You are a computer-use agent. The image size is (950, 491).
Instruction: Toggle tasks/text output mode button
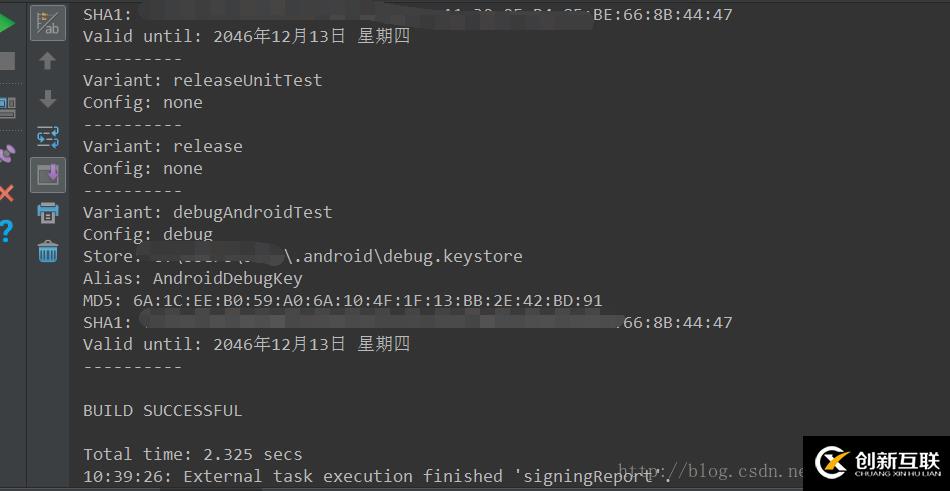click(48, 24)
